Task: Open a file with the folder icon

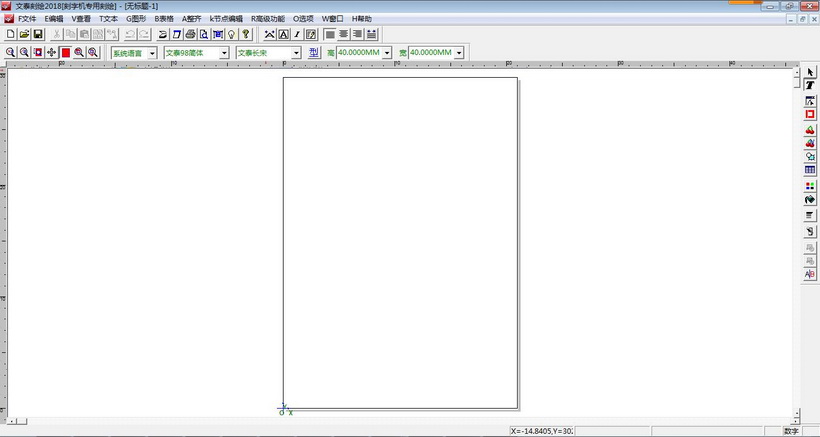Action: click(x=24, y=34)
